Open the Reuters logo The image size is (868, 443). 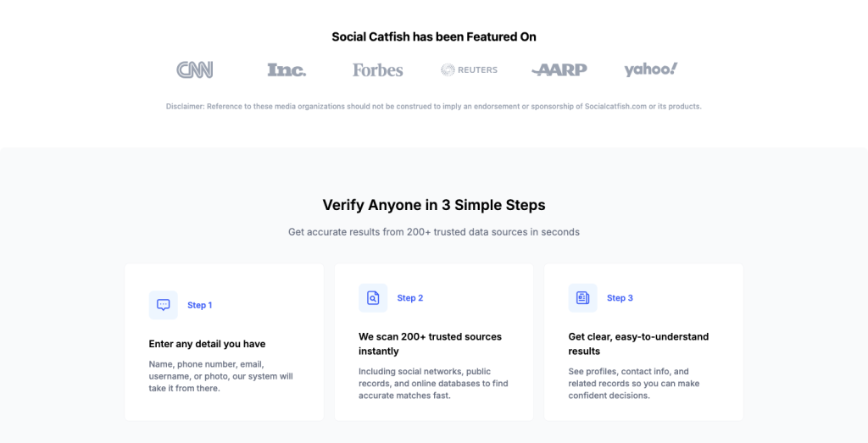tap(470, 69)
